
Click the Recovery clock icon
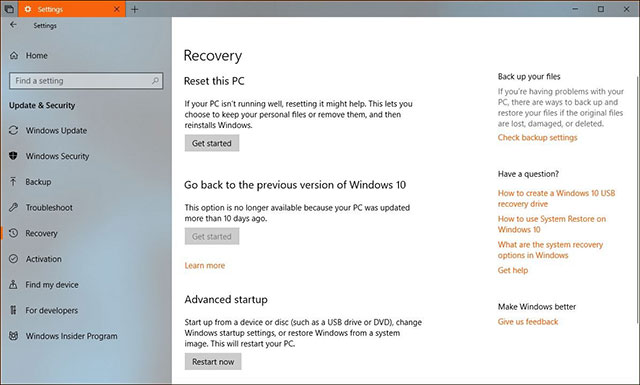coord(13,233)
